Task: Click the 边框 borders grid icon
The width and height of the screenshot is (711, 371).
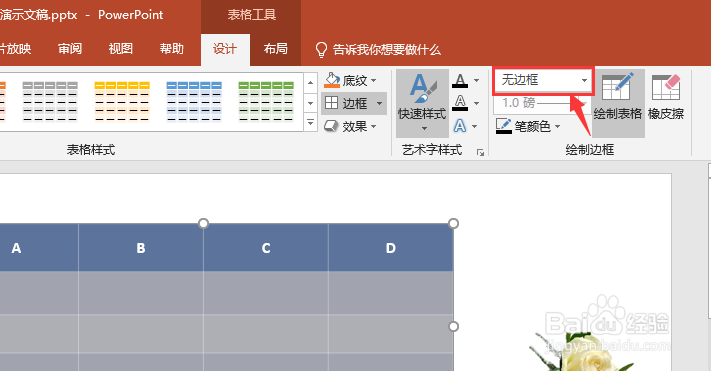Action: (x=331, y=103)
